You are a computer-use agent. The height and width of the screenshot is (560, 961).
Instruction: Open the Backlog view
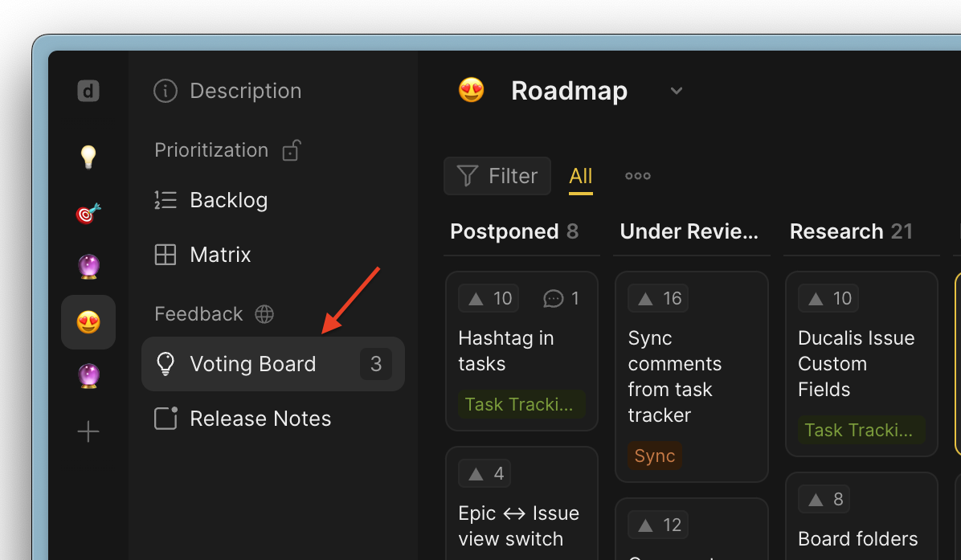click(x=228, y=200)
